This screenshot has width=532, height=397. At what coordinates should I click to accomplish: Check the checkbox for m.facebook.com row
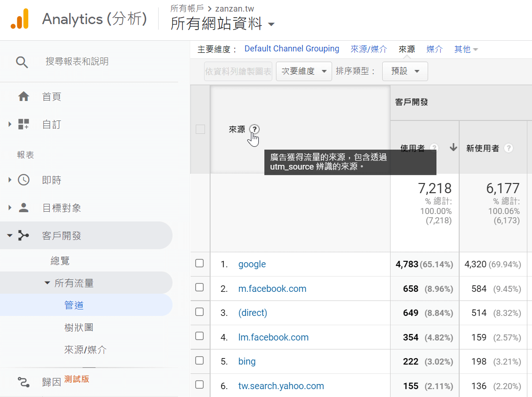(199, 288)
